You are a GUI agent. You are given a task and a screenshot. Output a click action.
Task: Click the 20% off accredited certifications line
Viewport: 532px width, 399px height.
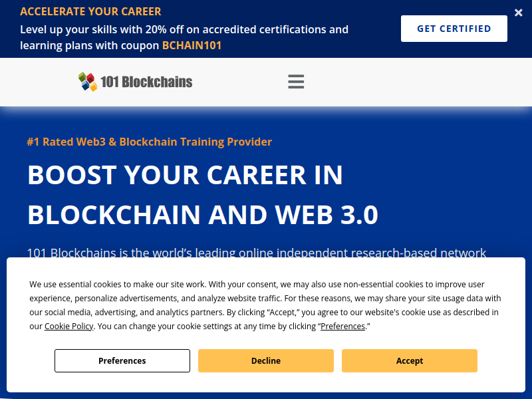point(184,29)
